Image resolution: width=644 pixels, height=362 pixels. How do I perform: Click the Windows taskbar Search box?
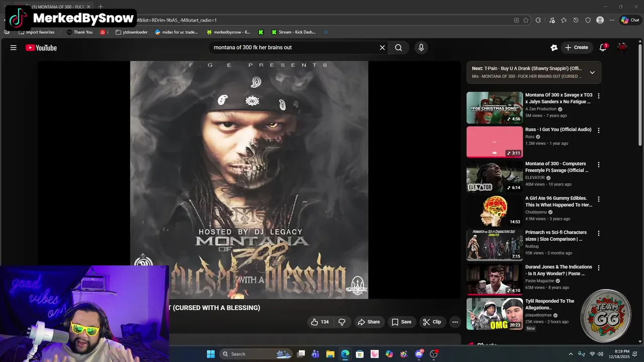[257, 354]
